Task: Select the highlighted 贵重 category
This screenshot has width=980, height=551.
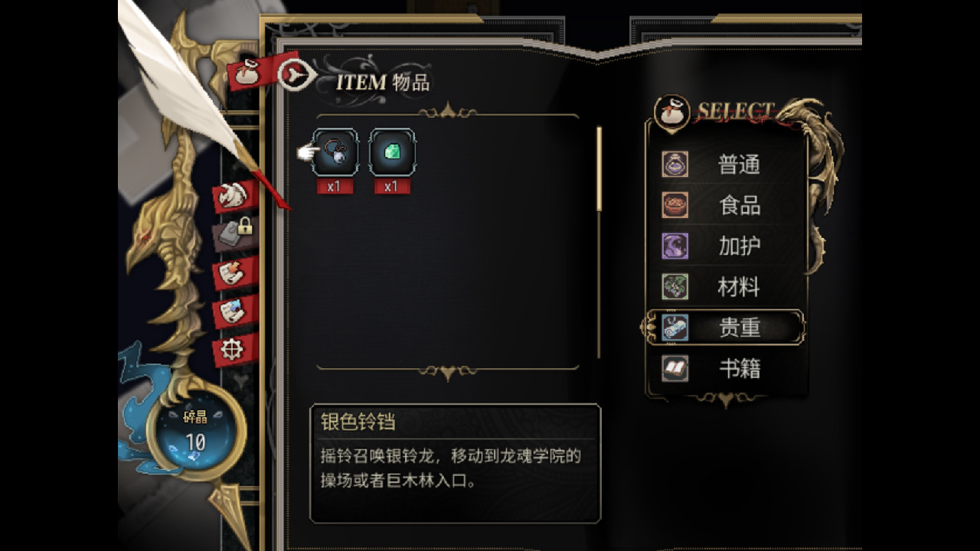Action: 724,328
